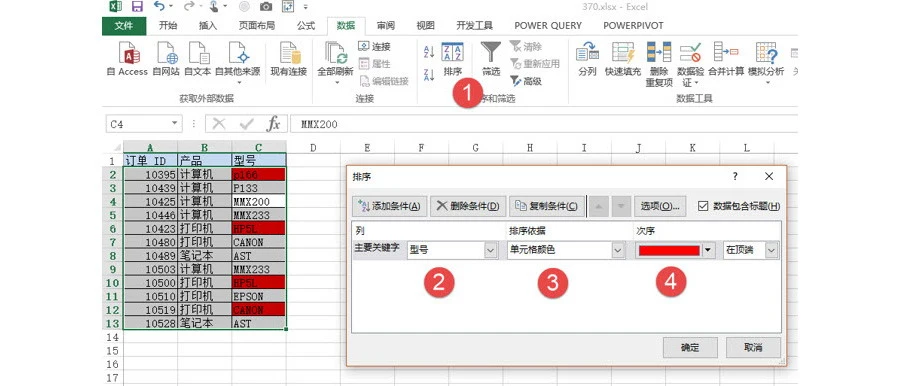Image resolution: width=900 pixels, height=386 pixels.
Task: Switch to the 页面布局 tab
Action: (x=257, y=26)
